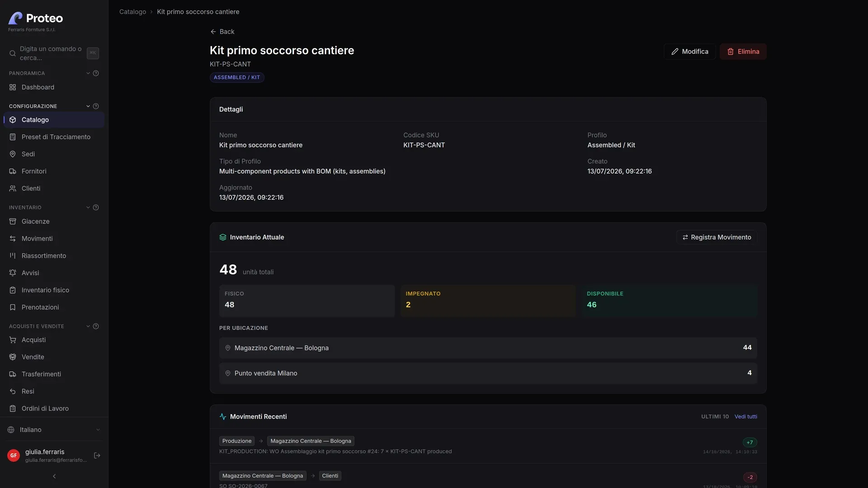Click the Fornitori truck icon
Screen dimensions: 868x488
[x=13, y=171]
